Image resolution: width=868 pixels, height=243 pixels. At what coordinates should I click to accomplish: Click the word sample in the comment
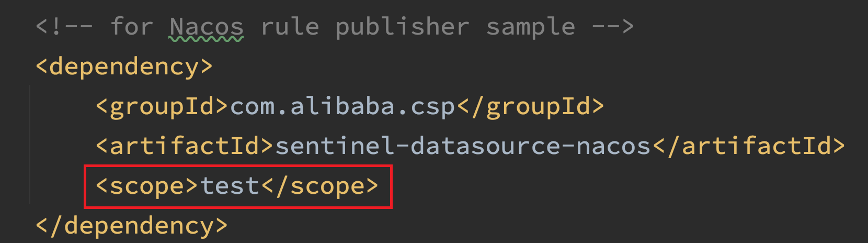pyautogui.click(x=530, y=27)
